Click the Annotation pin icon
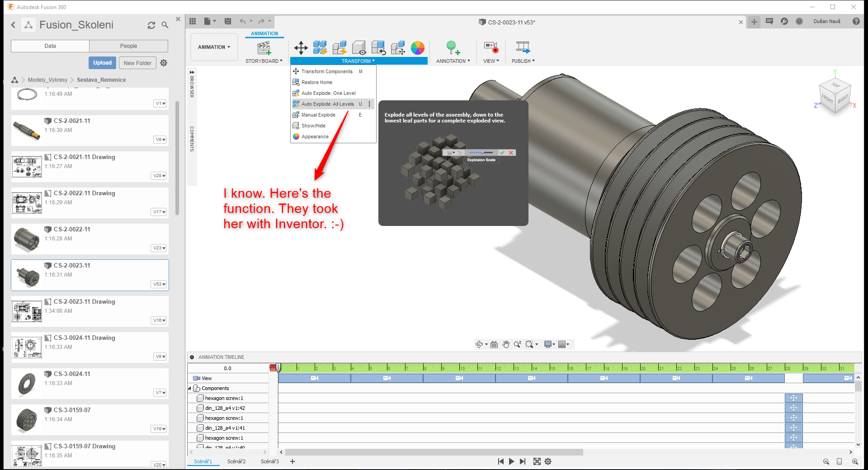The height and width of the screenshot is (470, 868). (452, 47)
